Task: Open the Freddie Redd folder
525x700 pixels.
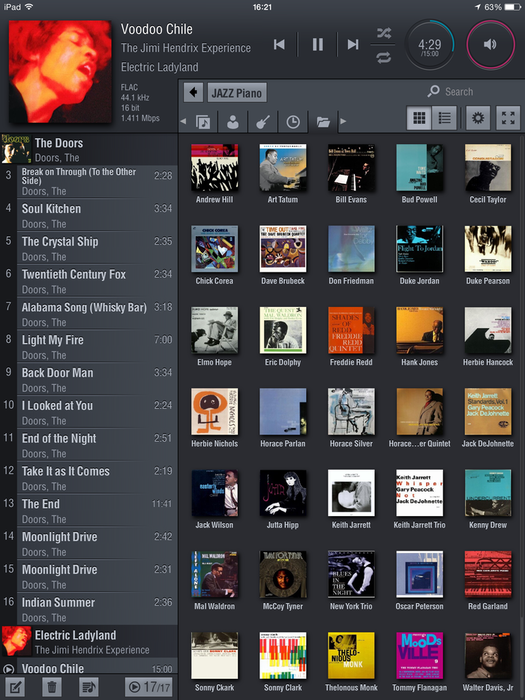Action: coord(351,337)
